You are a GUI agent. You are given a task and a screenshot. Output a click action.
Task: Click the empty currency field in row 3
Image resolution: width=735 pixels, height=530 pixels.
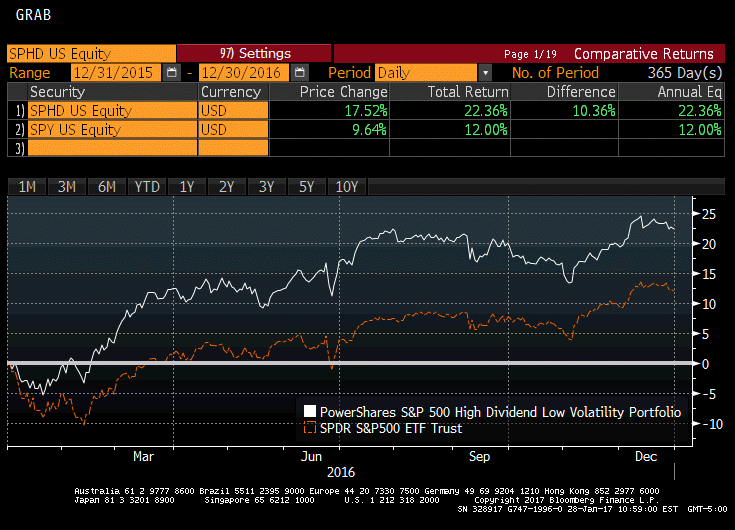(233, 148)
